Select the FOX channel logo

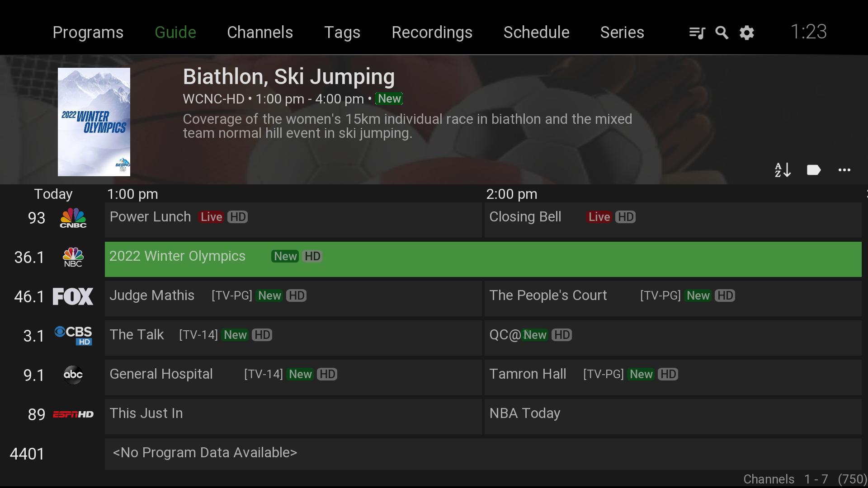pos(73,296)
